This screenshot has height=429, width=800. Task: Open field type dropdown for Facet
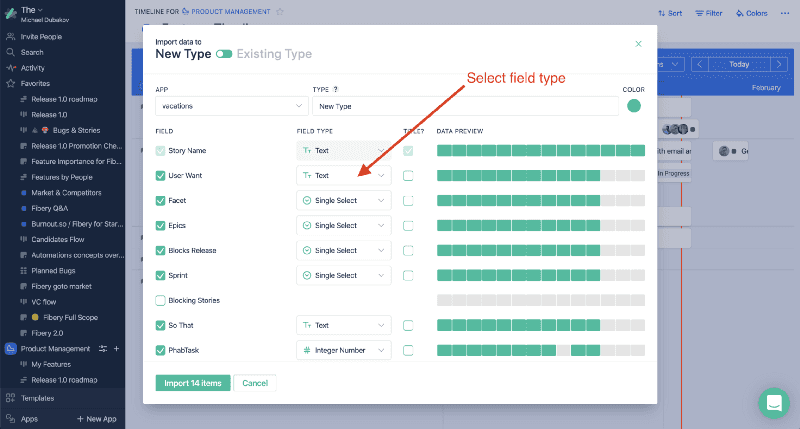click(344, 200)
